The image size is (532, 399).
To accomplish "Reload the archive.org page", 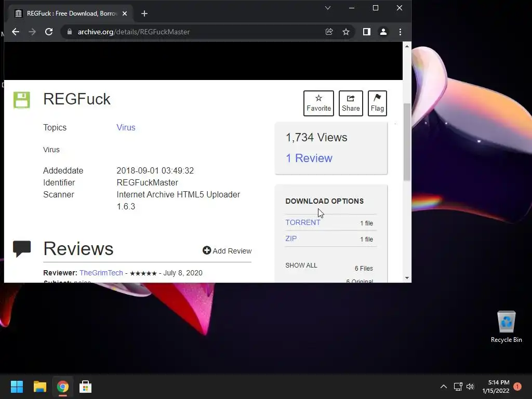I will (x=49, y=32).
